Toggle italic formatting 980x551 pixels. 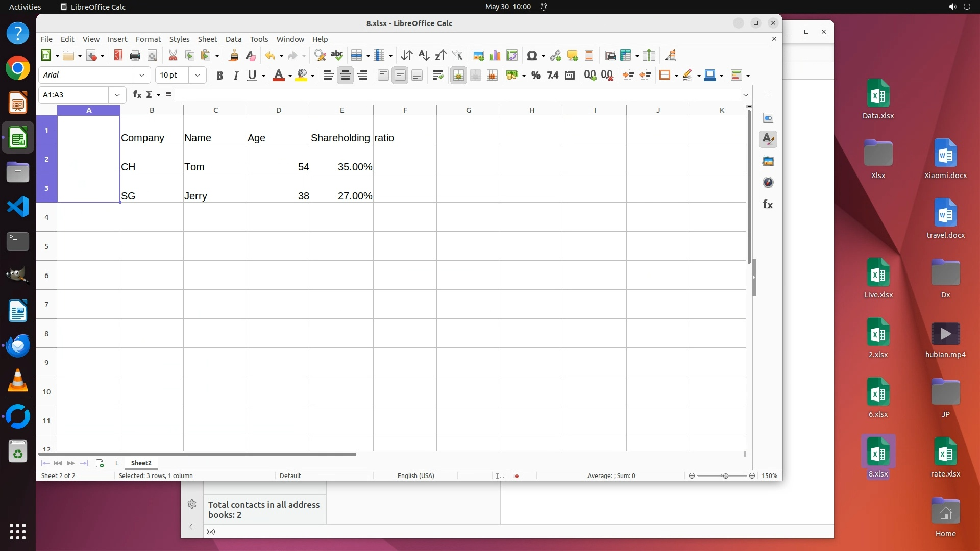pyautogui.click(x=236, y=76)
